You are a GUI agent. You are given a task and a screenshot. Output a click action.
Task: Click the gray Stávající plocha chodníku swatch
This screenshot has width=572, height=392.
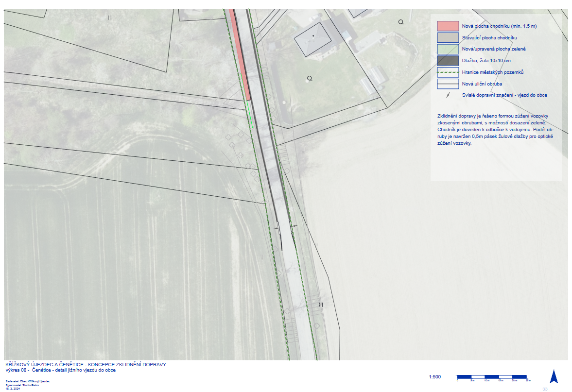click(448, 38)
